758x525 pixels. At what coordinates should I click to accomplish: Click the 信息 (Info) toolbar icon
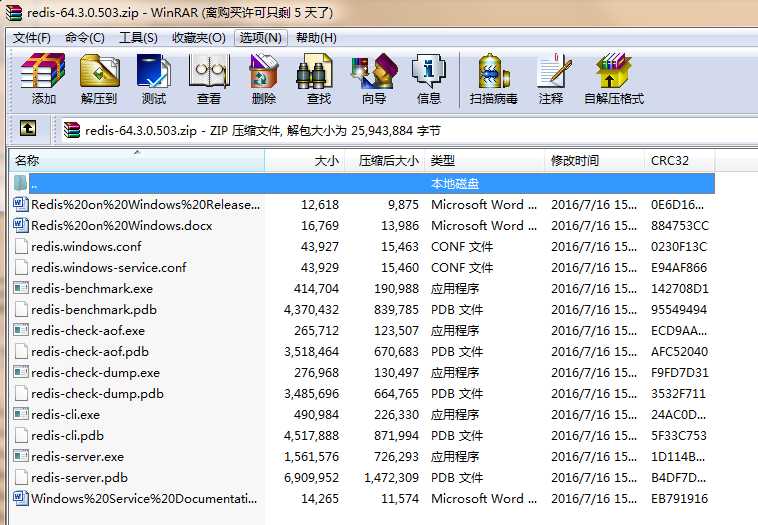point(428,71)
